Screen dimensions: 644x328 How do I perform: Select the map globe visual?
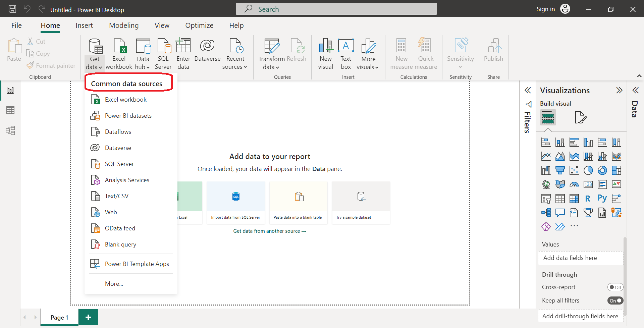point(546,184)
